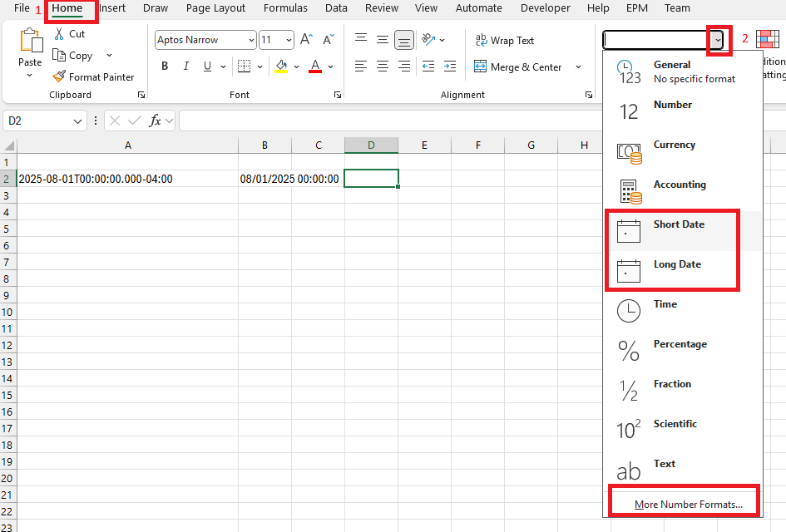Choose Percentage format option
Image resolution: width=786 pixels, height=532 pixels.
tap(683, 350)
